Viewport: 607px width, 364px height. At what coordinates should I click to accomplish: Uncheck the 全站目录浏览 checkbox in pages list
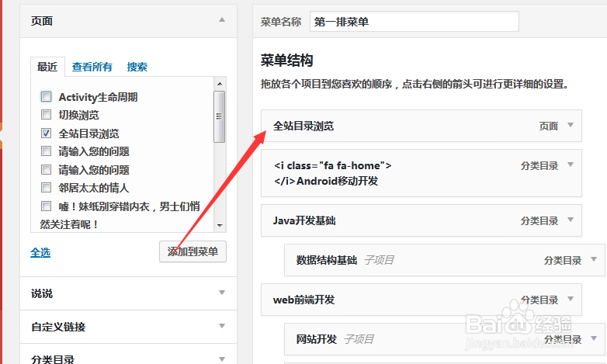pyautogui.click(x=46, y=133)
